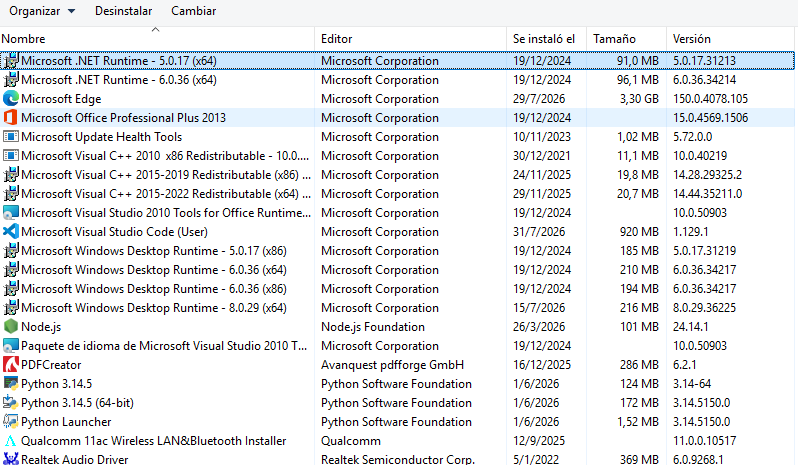Viewport: 798px width, 465px height.
Task: Select the Microsoft Edge entry name
Action: pyautogui.click(x=61, y=99)
